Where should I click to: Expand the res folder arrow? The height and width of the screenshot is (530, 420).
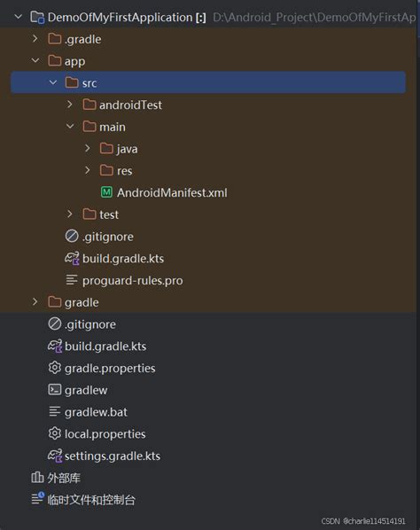click(x=87, y=170)
